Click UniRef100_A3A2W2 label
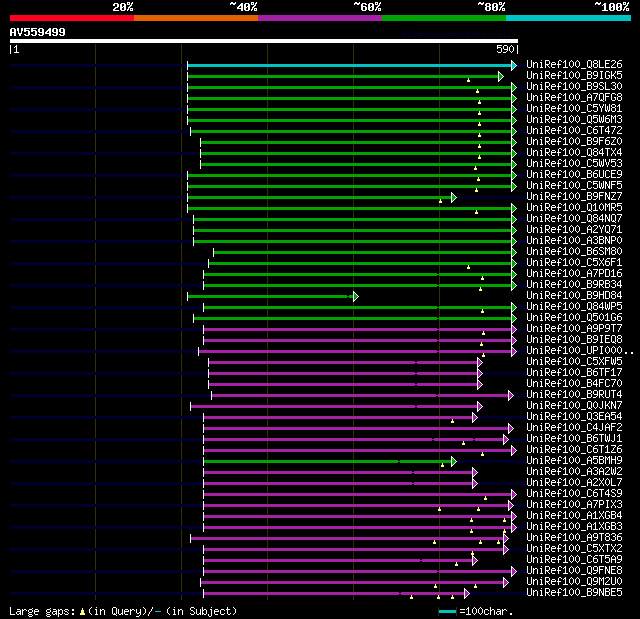Image resolution: width=640 pixels, height=619 pixels. tap(574, 472)
